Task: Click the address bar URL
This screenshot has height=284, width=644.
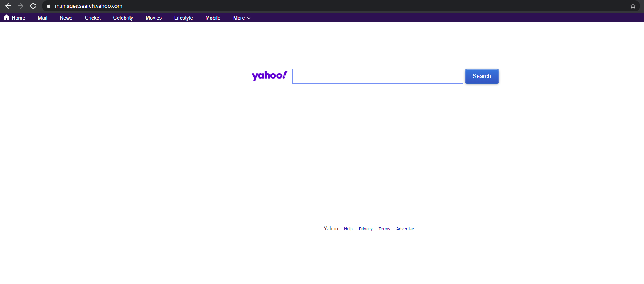Action: click(x=89, y=6)
